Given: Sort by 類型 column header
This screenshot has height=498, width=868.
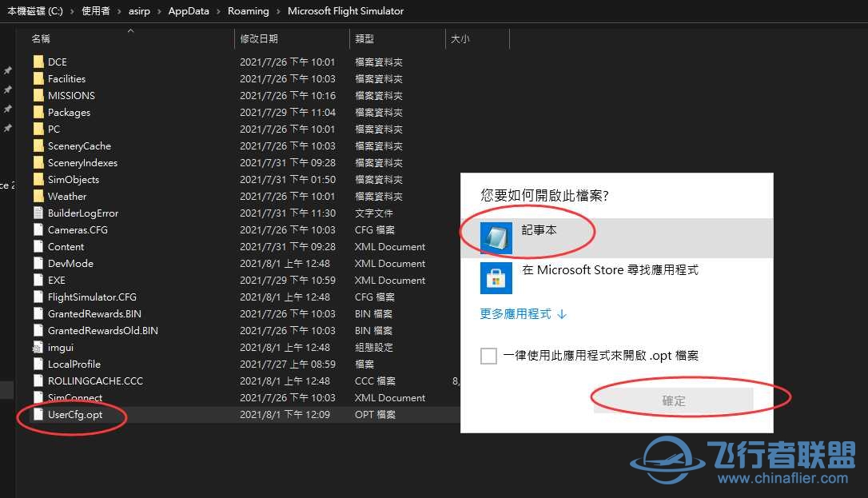Looking at the screenshot, I should (x=364, y=38).
